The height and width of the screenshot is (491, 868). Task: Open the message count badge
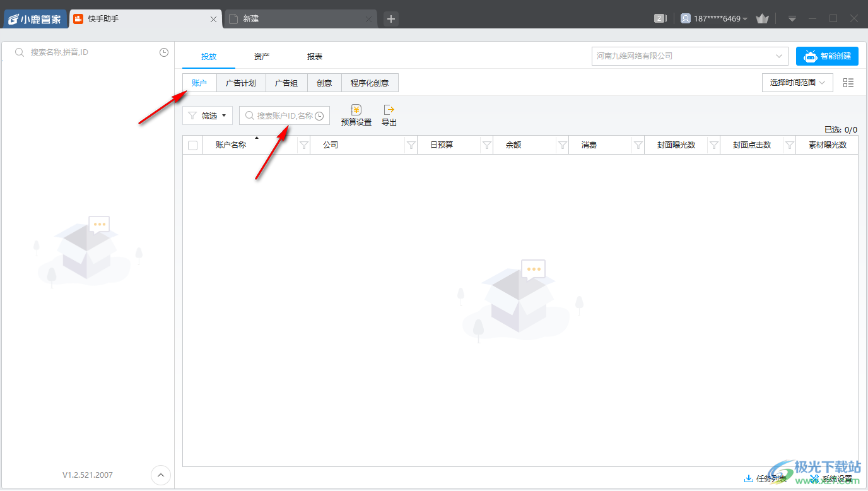pos(660,18)
